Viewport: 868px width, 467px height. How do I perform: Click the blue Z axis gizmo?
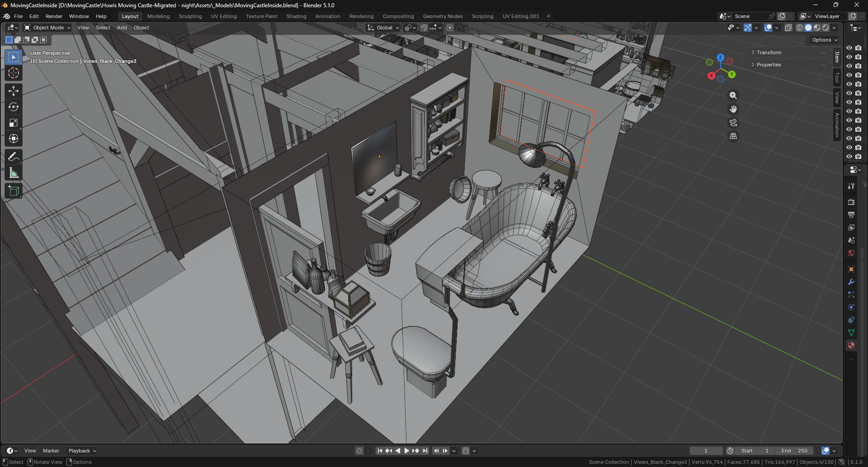[721, 57]
